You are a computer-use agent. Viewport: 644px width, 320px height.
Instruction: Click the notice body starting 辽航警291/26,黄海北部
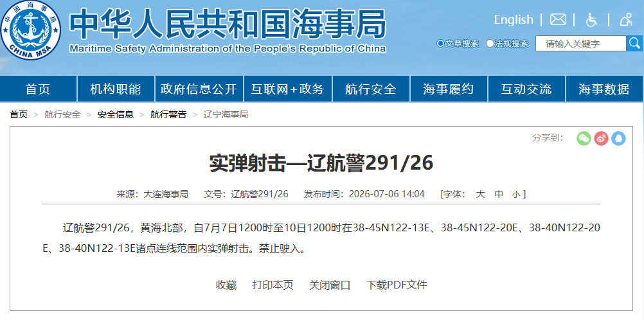pyautogui.click(x=321, y=238)
